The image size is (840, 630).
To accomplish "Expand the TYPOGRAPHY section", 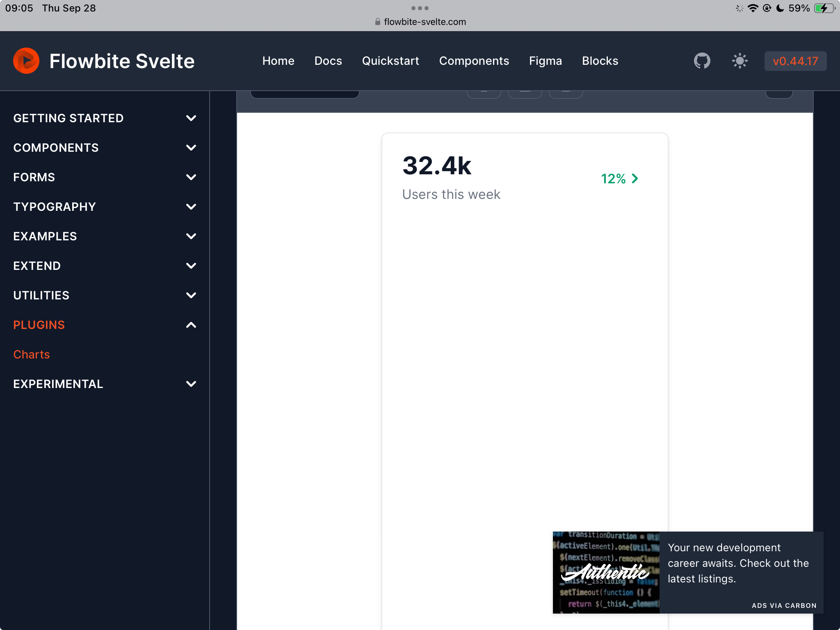I will [x=55, y=207].
